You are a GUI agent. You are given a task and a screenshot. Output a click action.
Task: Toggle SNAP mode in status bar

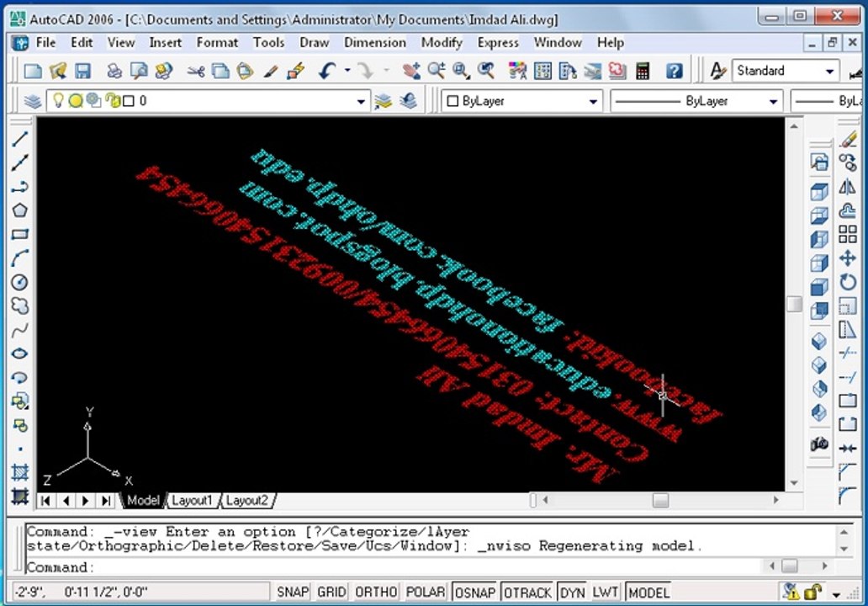(293, 593)
